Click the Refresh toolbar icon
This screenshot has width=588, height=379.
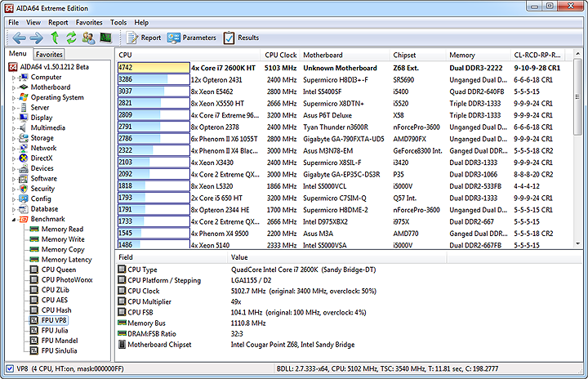click(71, 38)
